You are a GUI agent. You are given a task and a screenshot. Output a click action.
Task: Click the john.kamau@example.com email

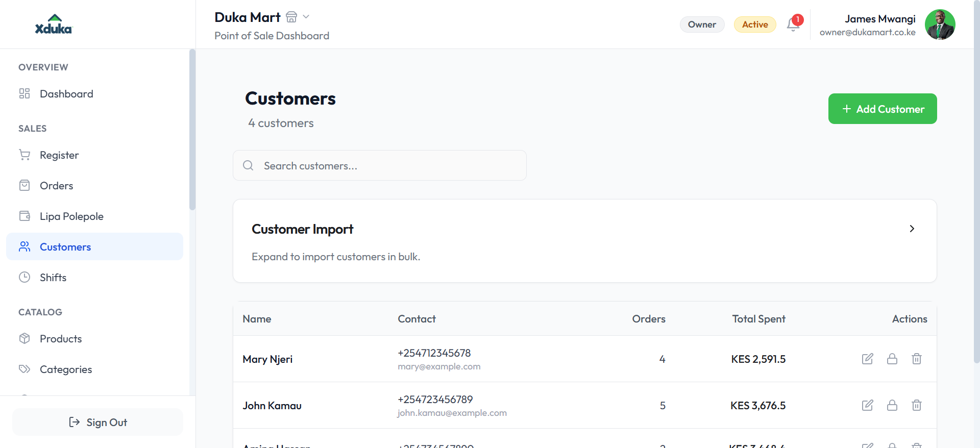452,413
